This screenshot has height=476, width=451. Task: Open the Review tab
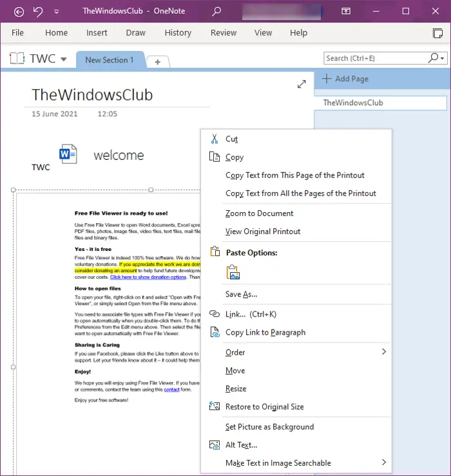point(224,32)
